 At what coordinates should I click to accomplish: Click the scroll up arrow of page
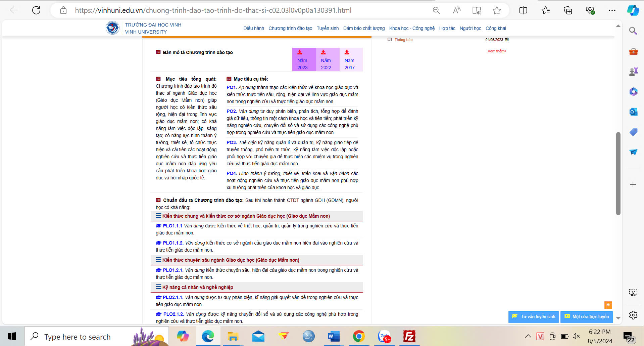pyautogui.click(x=618, y=26)
